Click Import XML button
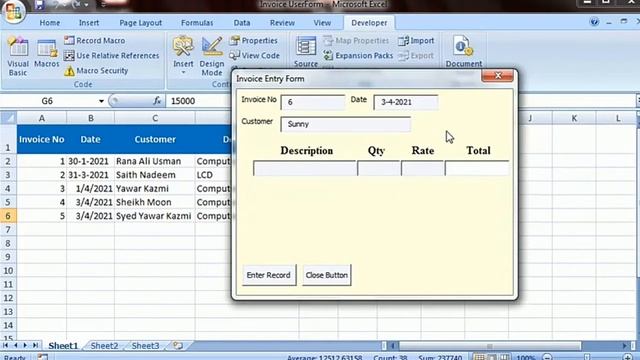This screenshot has height=360, width=640. pos(416,40)
